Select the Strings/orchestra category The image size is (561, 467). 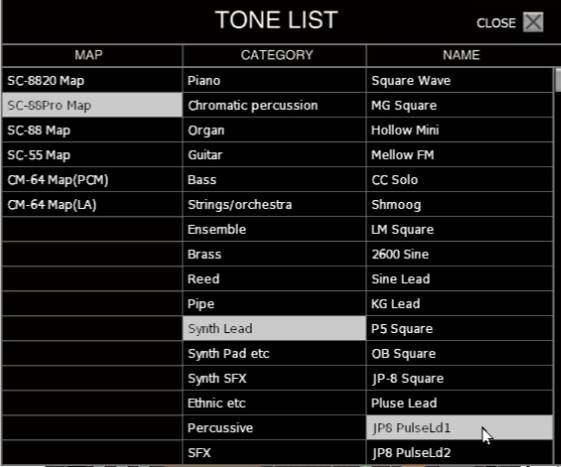click(274, 204)
